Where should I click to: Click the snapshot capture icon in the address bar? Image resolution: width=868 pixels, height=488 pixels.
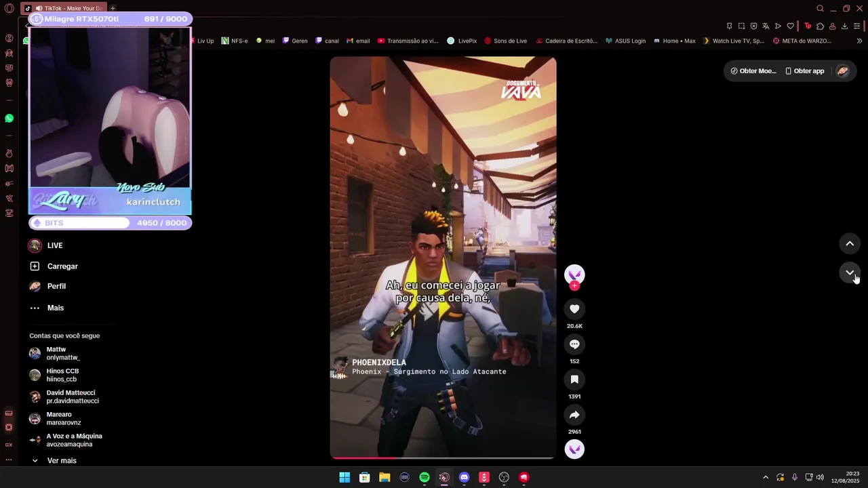click(741, 26)
